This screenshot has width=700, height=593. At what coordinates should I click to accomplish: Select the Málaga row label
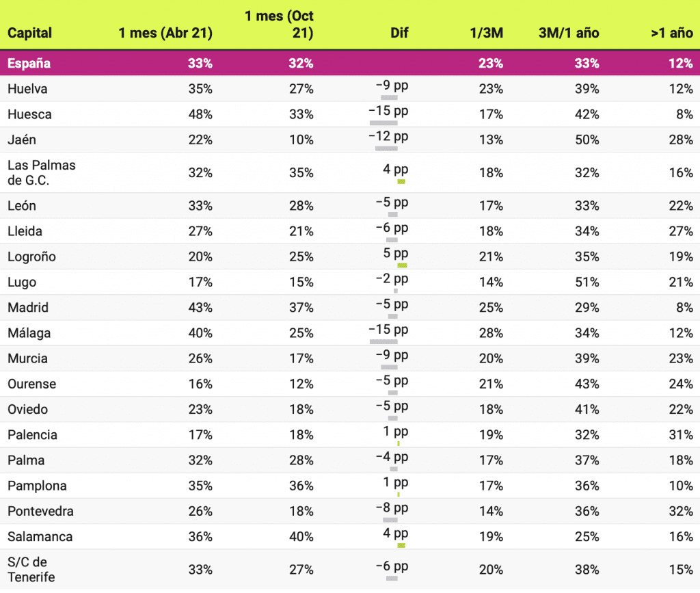click(x=29, y=333)
